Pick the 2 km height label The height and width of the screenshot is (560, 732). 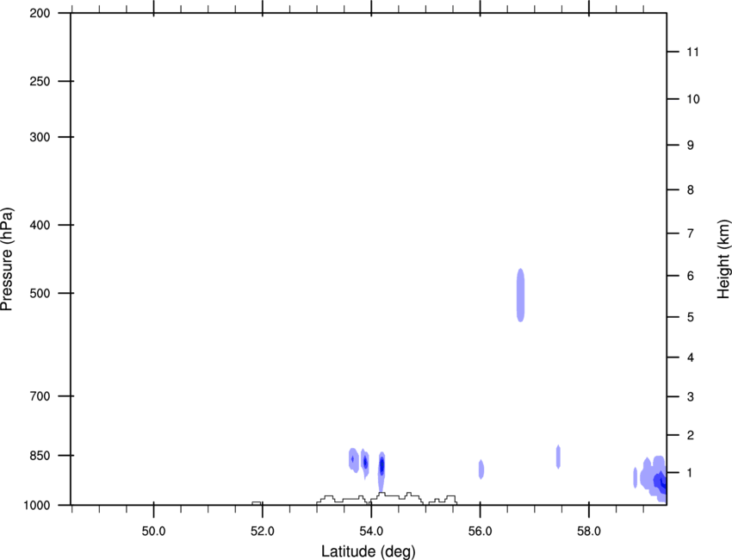click(x=691, y=435)
